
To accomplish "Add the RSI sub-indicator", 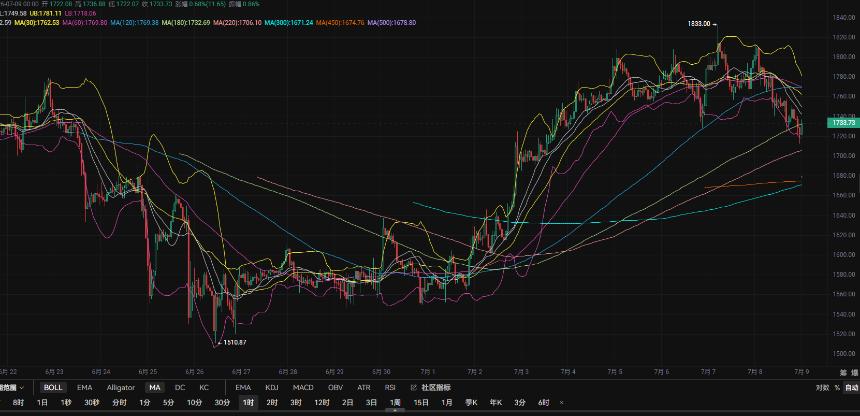I will coord(390,387).
